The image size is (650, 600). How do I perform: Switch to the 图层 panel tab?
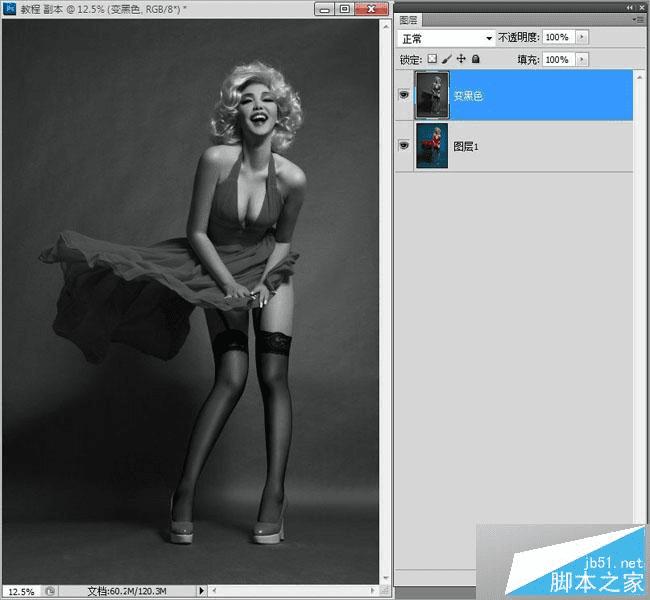[x=408, y=19]
